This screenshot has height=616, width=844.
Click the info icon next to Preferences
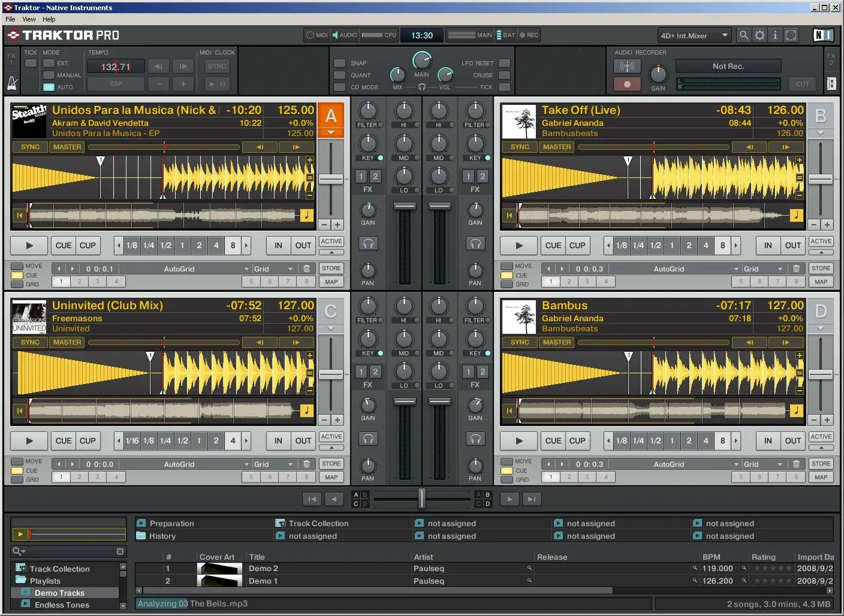(775, 35)
